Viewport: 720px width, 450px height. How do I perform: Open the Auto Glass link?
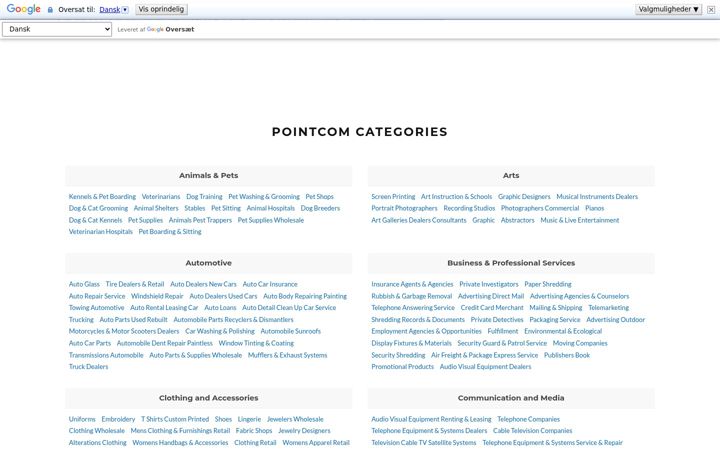point(84,284)
